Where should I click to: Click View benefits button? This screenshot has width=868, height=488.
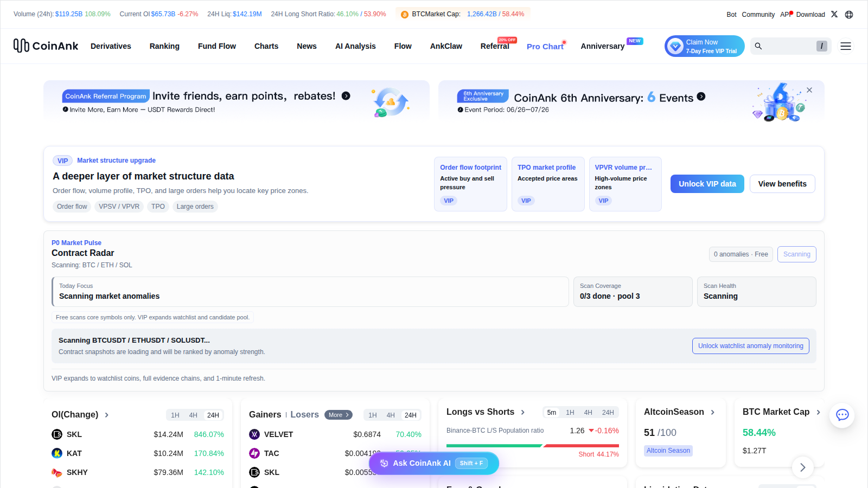pyautogui.click(x=782, y=184)
